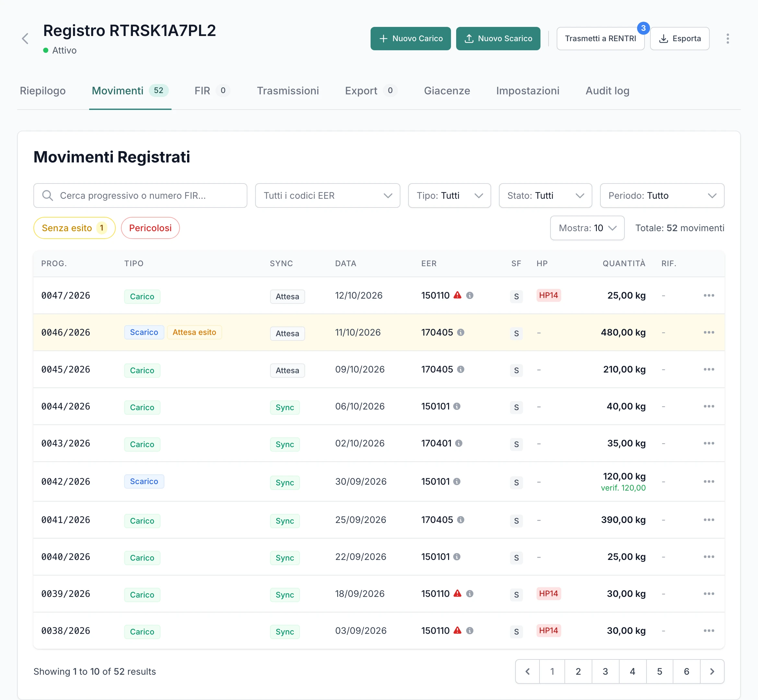Click the info icon in row 0038/2026
This screenshot has width=758, height=700.
coord(470,630)
